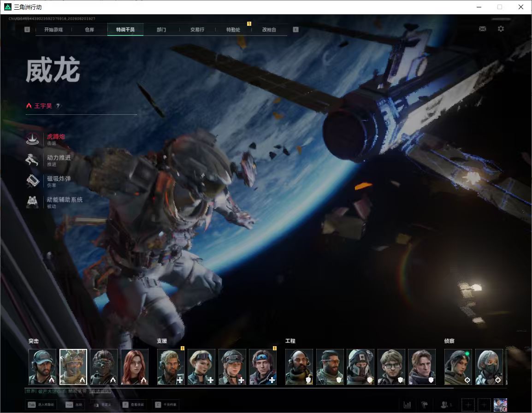Open the settings gear icon
The width and height of the screenshot is (532, 413).
click(501, 29)
